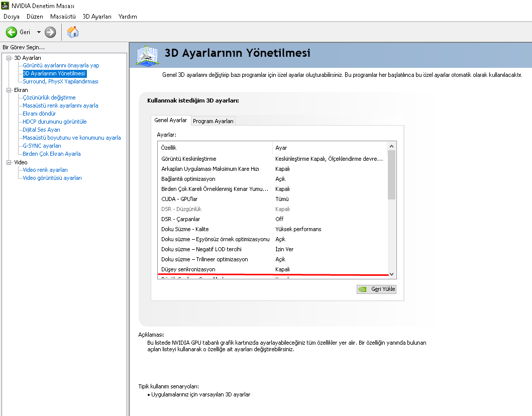Open Video görüntüsü ayarları page
Viewport: 532px width, 416px height.
(x=52, y=178)
